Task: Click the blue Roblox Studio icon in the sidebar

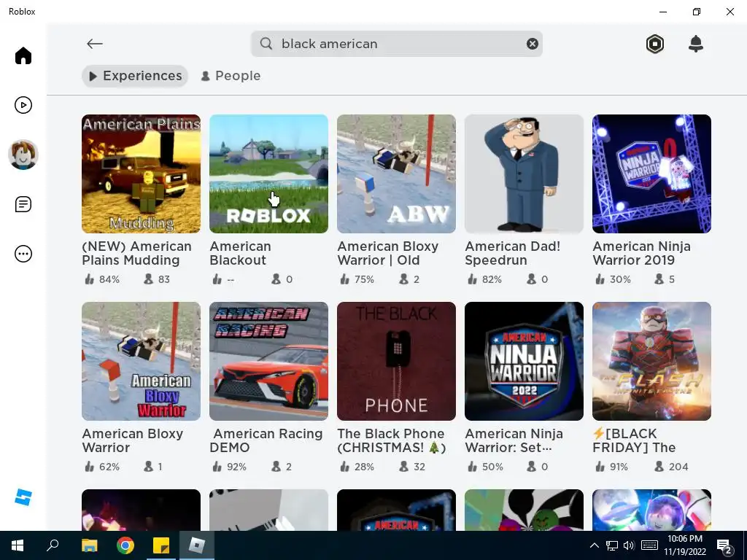Action: 23,497
